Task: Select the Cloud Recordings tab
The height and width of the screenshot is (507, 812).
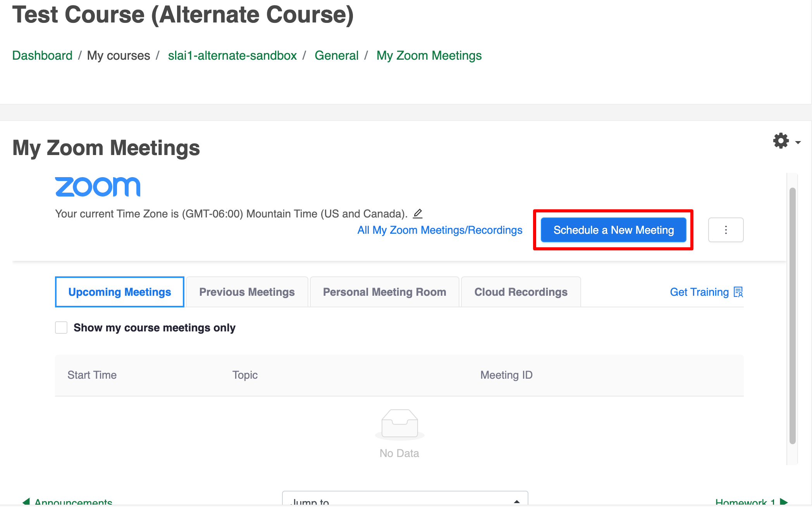Action: (521, 292)
